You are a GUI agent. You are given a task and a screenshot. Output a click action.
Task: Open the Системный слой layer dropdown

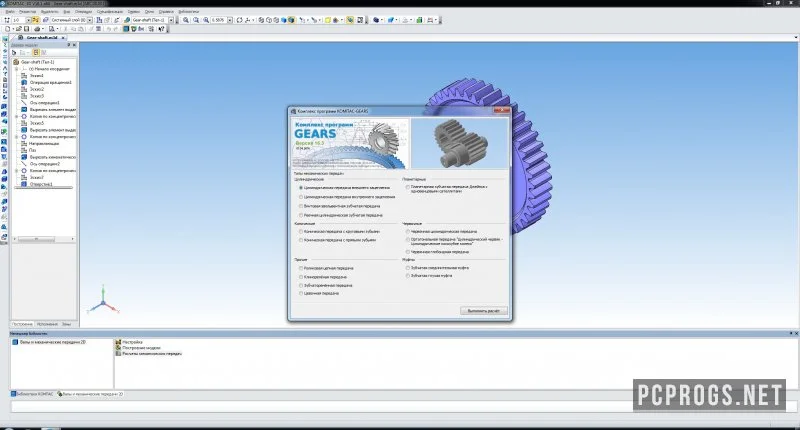tap(90, 20)
